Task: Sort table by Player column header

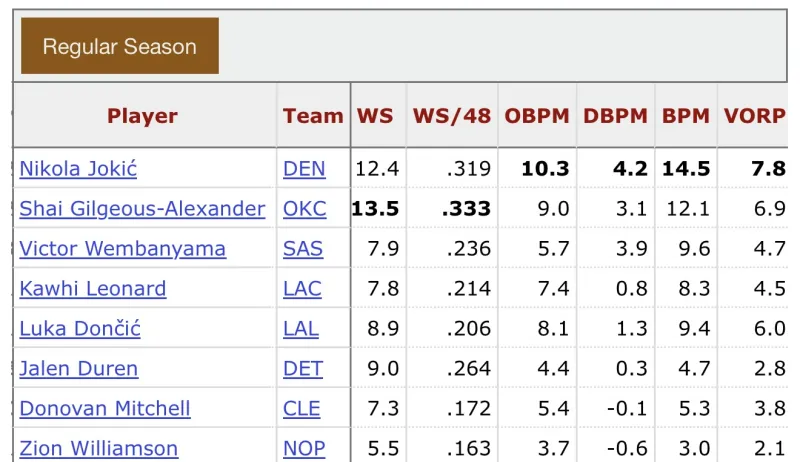Action: [x=142, y=115]
